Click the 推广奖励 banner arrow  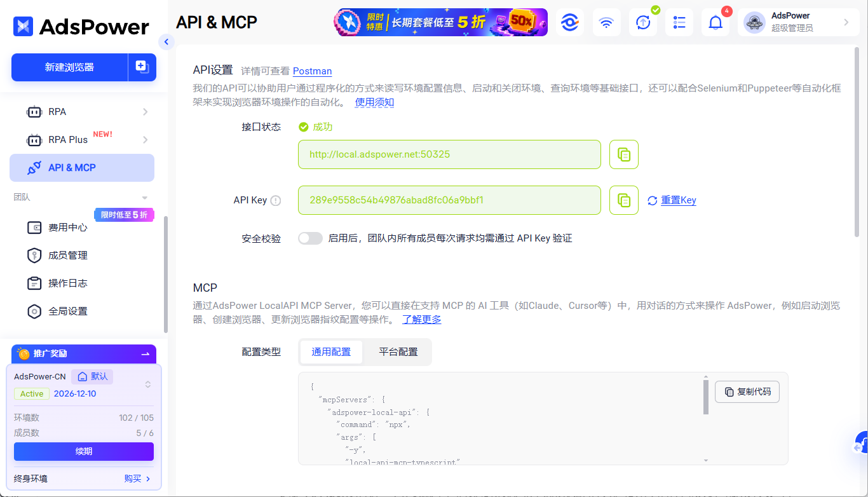point(146,354)
